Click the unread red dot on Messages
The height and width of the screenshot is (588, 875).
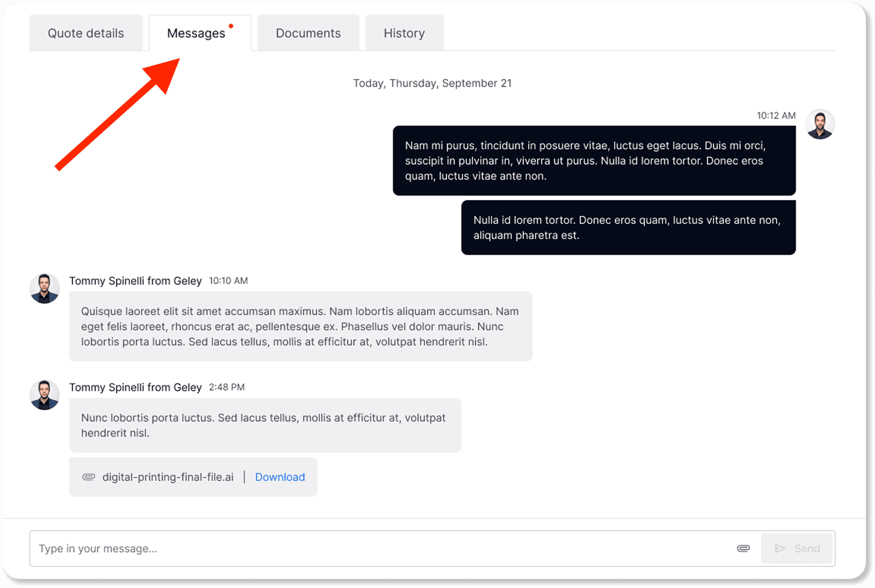231,26
